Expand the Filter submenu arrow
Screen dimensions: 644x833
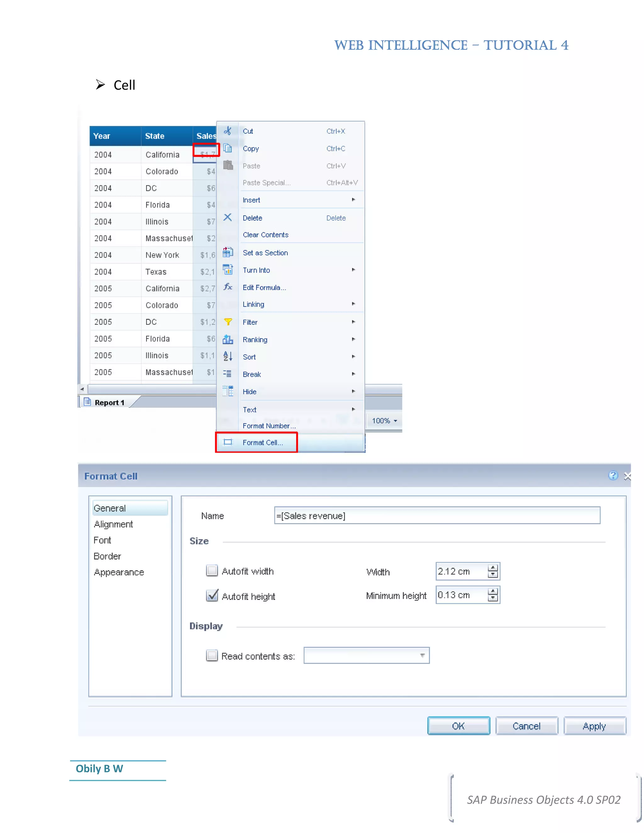[354, 322]
